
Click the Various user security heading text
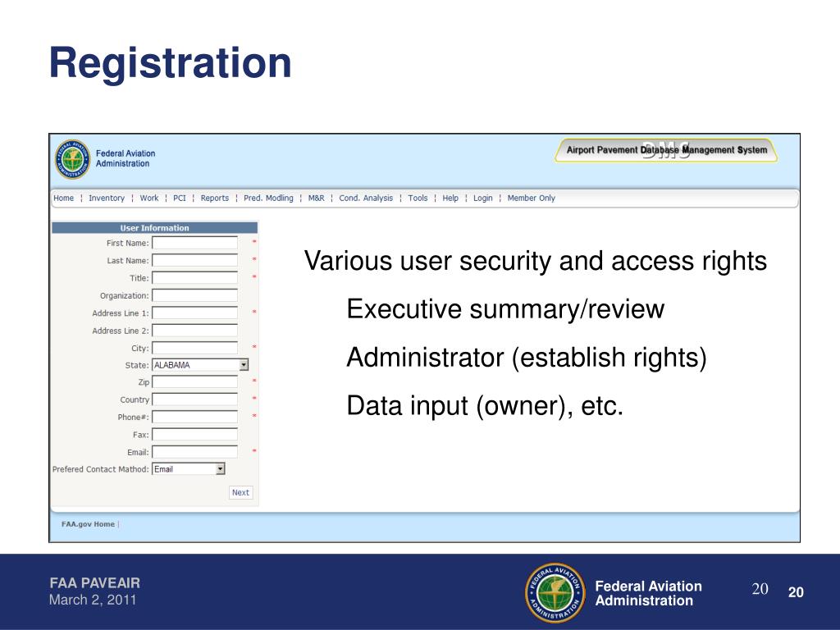[535, 262]
